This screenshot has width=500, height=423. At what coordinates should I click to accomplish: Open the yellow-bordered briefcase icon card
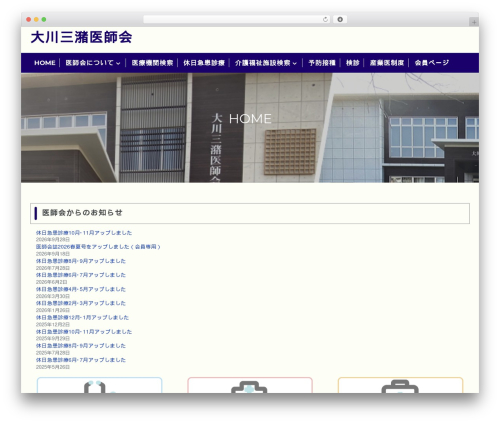click(x=400, y=385)
